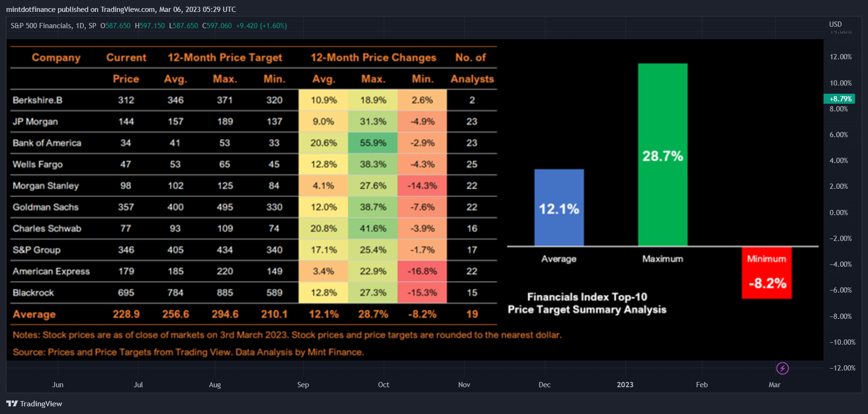Click the 12.00% price scale label

(841, 57)
